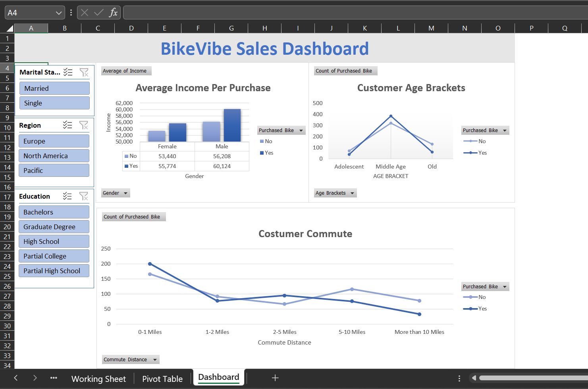This screenshot has width=588, height=389.
Task: Click the Insert Function fx icon
Action: (113, 13)
